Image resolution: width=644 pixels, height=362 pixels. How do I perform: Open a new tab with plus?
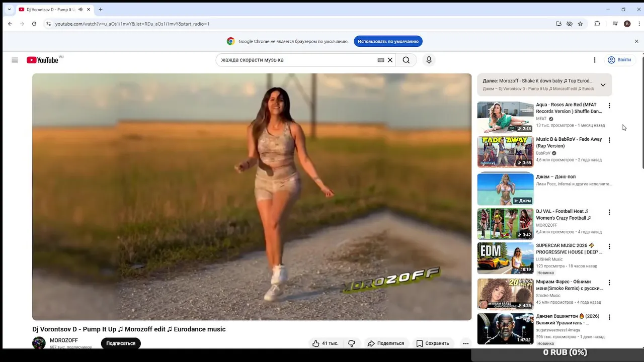[101, 10]
